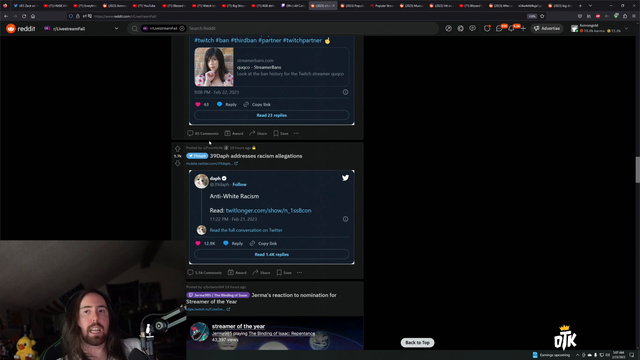The height and width of the screenshot is (360, 640).
Task: Open the clips.twitch.tv link under Jerma post
Action: (208, 309)
